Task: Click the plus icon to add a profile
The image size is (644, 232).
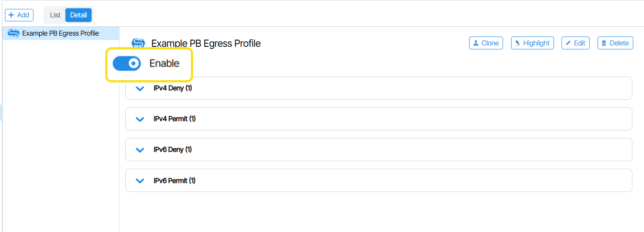Action: coord(11,15)
